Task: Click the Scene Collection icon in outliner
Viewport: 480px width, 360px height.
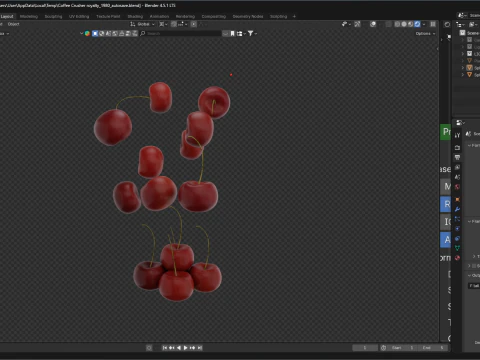Action: tap(462, 33)
